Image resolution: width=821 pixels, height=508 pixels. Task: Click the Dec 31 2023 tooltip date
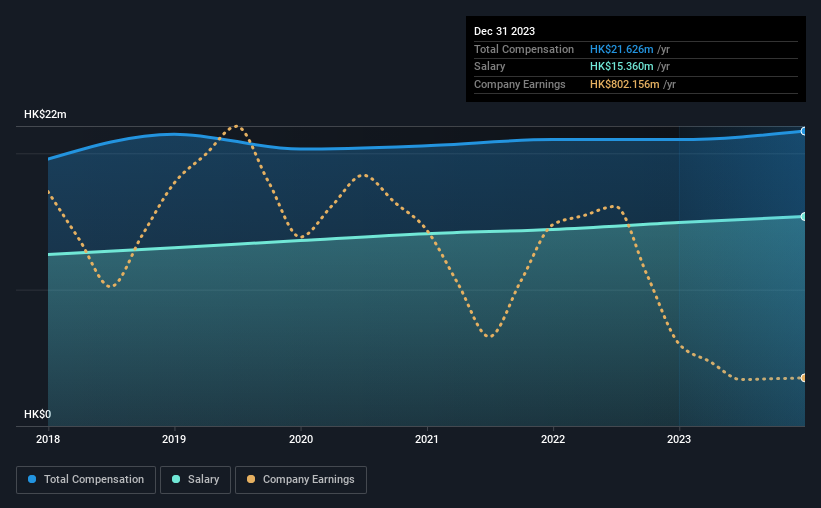click(x=504, y=31)
